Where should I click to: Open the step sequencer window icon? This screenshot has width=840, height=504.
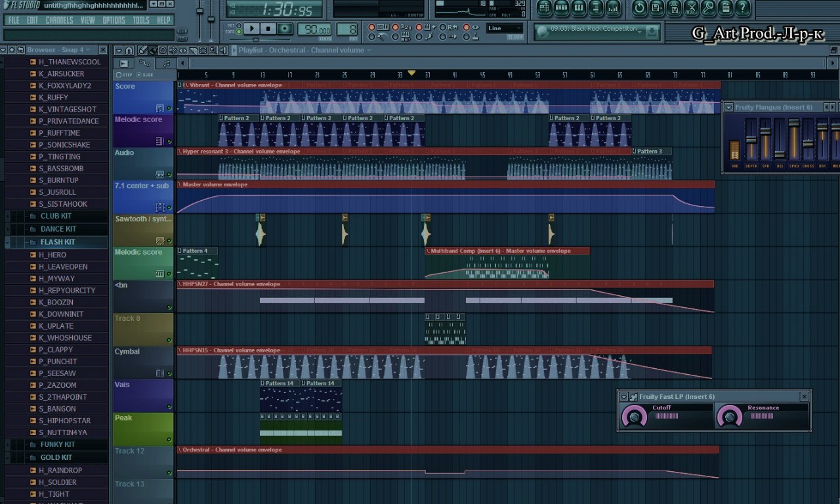pyautogui.click(x=561, y=8)
